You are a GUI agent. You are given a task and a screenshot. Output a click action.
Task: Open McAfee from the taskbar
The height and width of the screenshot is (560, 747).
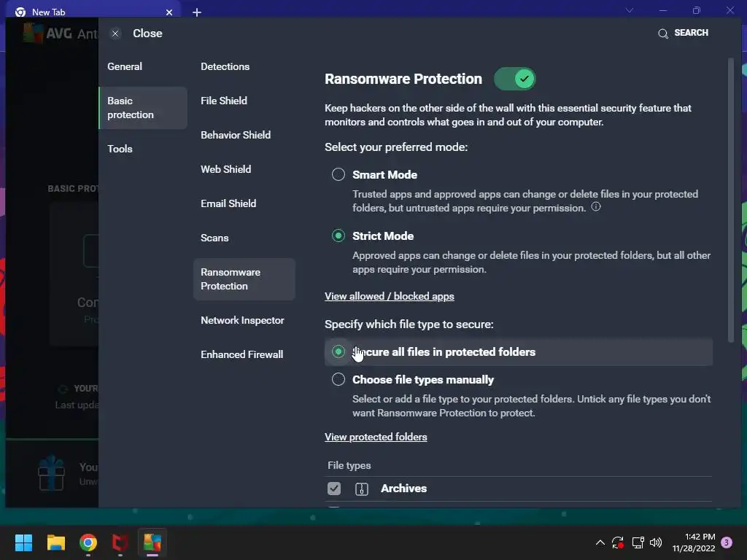pyautogui.click(x=120, y=542)
